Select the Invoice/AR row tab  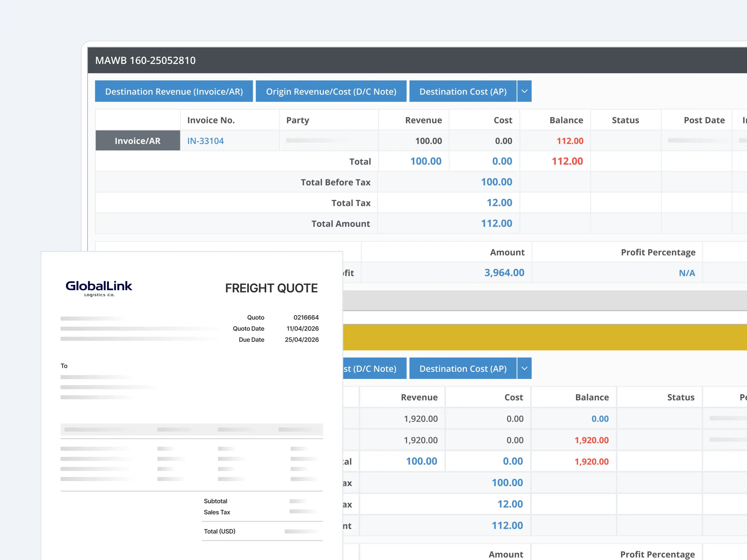[138, 141]
